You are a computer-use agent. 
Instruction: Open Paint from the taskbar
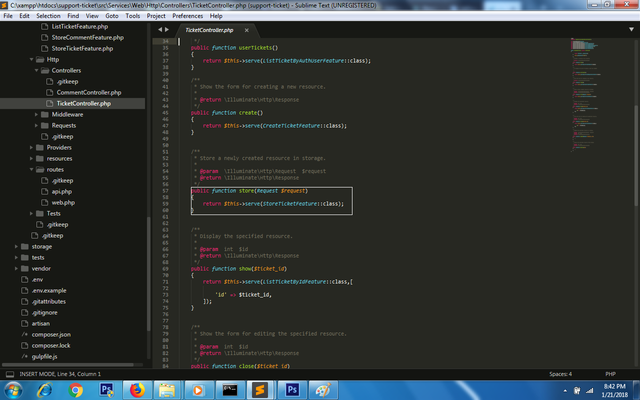click(x=323, y=390)
